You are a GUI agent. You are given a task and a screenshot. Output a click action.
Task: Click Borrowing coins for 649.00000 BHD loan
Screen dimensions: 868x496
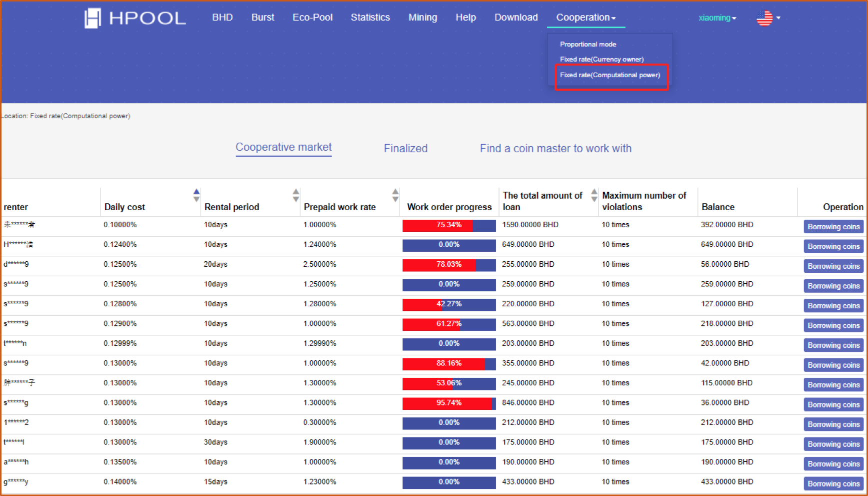833,246
